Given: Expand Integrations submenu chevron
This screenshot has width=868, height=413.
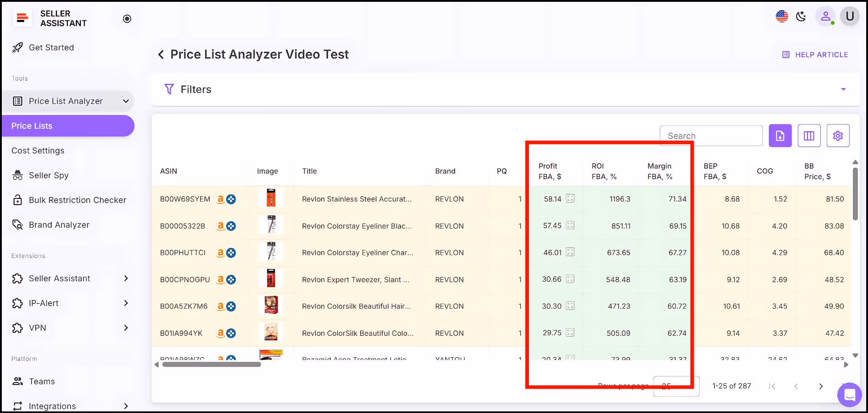Looking at the screenshot, I should tap(126, 406).
